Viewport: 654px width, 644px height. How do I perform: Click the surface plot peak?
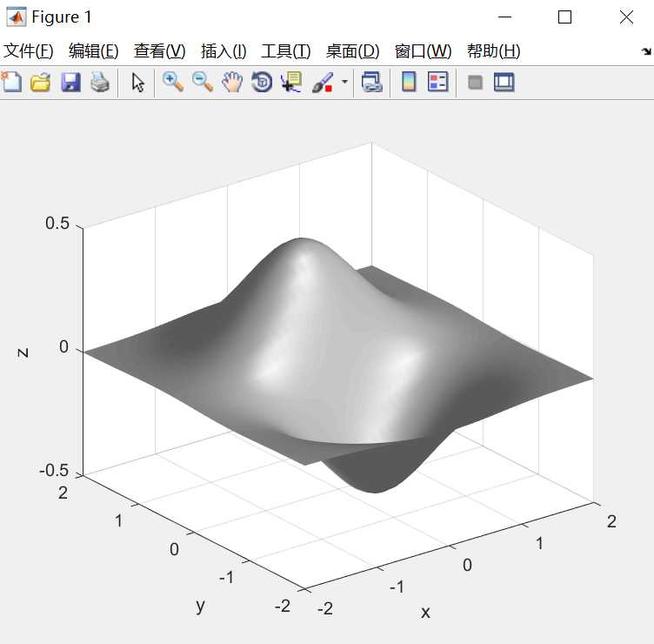point(301,245)
